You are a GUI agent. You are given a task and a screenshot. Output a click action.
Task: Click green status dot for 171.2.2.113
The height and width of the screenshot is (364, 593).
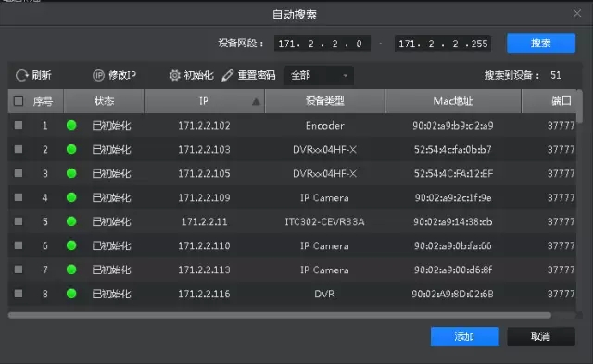(71, 270)
